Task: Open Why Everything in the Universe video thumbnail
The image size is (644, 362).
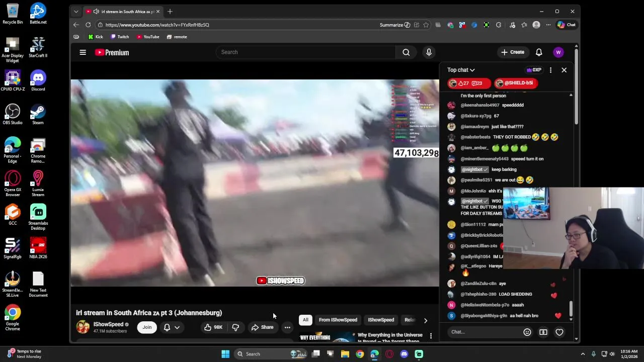Action: tap(327, 337)
